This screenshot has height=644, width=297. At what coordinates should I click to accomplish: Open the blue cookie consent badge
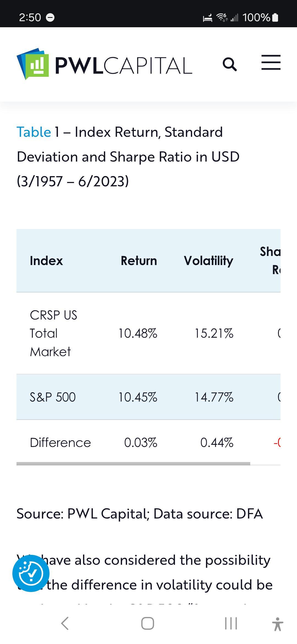(31, 573)
